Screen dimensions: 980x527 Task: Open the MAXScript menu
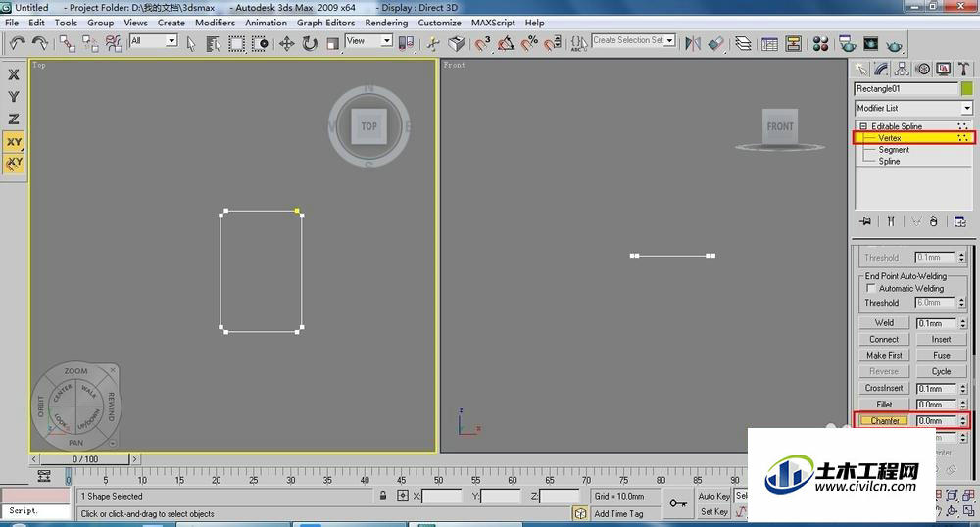(x=493, y=23)
